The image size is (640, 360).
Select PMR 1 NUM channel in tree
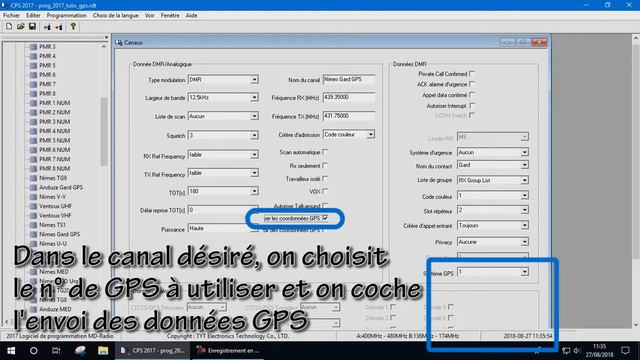coord(55,103)
